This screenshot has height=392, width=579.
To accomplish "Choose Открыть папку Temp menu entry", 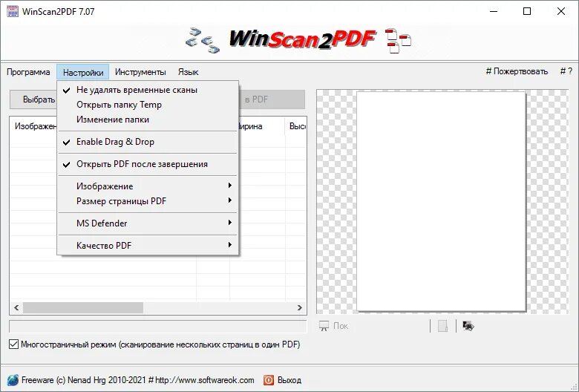I will point(147,105).
